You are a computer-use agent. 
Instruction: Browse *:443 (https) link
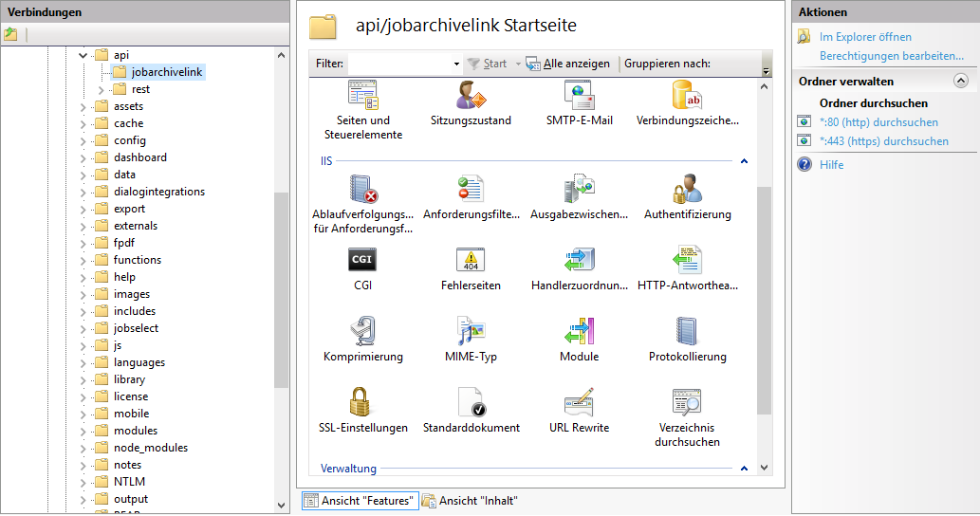point(883,141)
